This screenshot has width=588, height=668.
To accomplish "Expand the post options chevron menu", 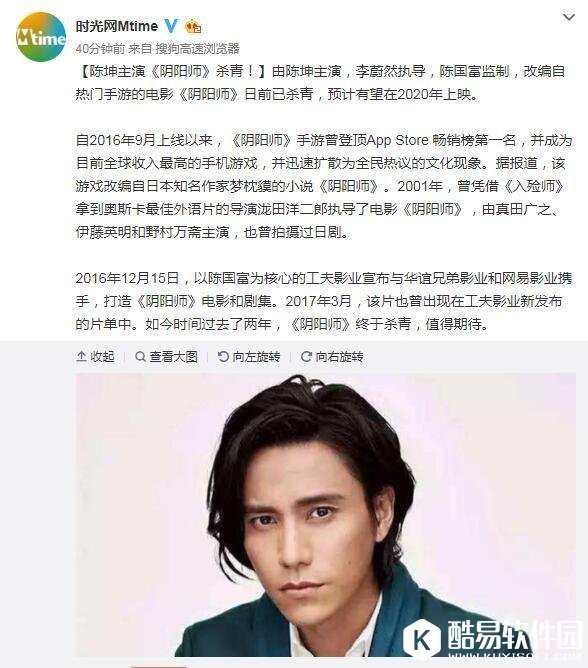I will coord(569,17).
